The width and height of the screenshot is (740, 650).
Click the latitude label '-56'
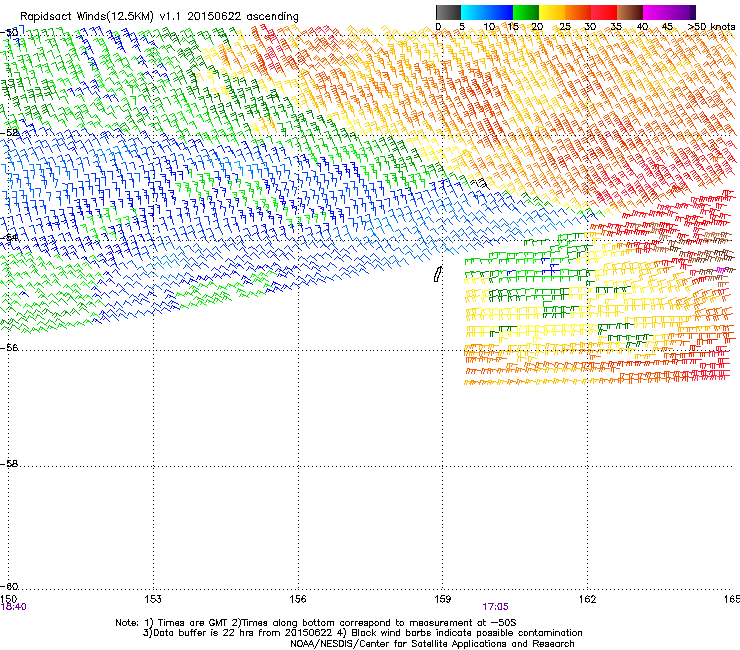[9, 348]
